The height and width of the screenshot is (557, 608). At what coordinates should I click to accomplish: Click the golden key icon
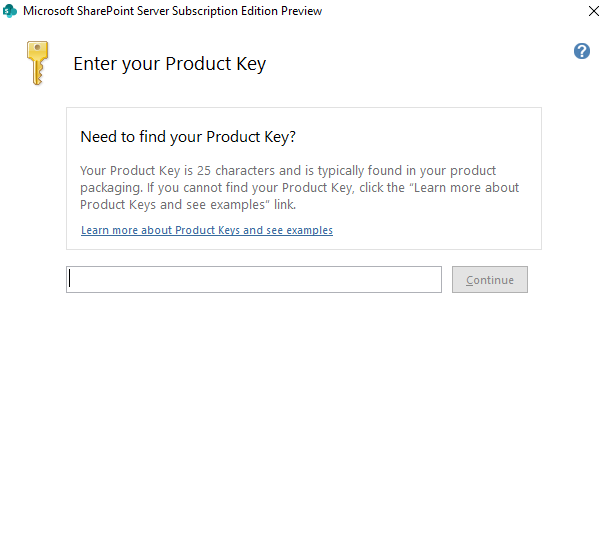pos(37,63)
